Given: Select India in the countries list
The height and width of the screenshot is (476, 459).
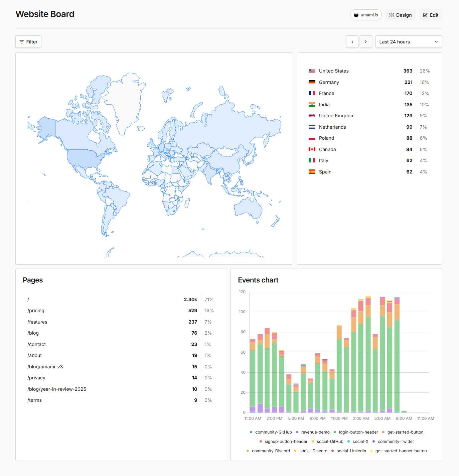Looking at the screenshot, I should pos(324,105).
